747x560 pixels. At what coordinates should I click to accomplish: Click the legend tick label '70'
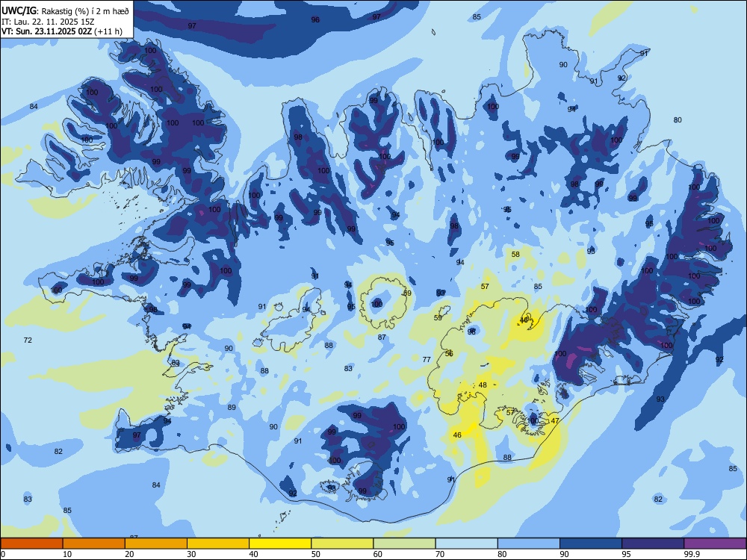click(440, 554)
